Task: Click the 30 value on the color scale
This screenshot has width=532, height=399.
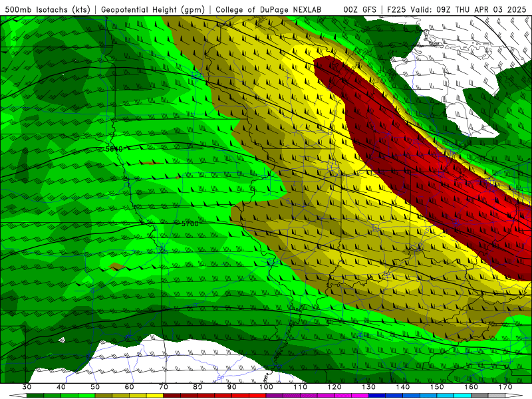Action: (27, 387)
